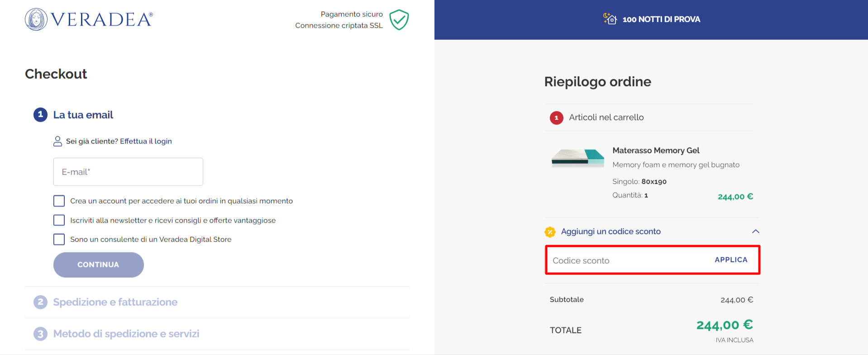Click the Veradea face logo icon

(x=36, y=19)
